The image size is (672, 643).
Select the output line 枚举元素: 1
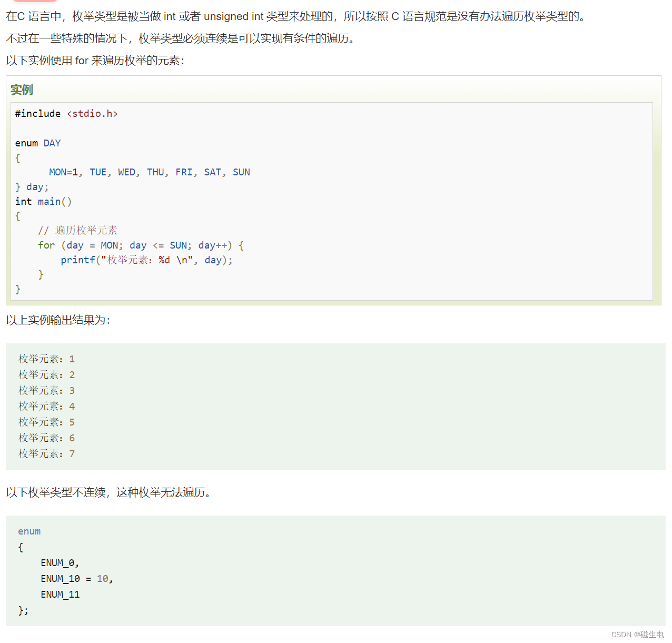[46, 359]
